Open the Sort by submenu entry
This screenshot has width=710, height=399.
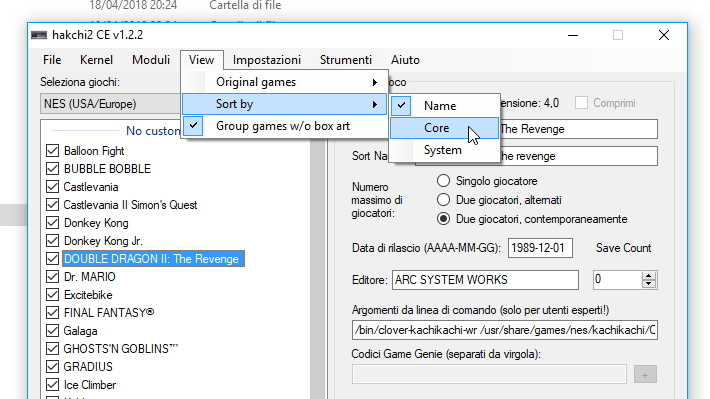click(x=284, y=104)
